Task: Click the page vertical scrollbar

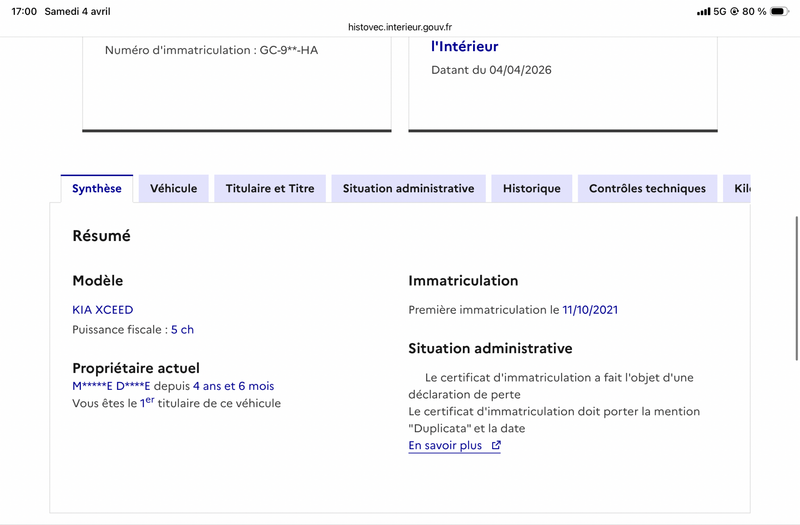Action: (x=796, y=288)
